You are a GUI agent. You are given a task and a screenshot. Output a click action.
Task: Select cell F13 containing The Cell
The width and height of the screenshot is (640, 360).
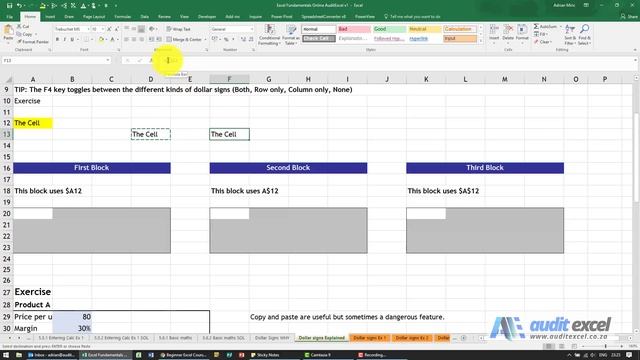pos(229,134)
